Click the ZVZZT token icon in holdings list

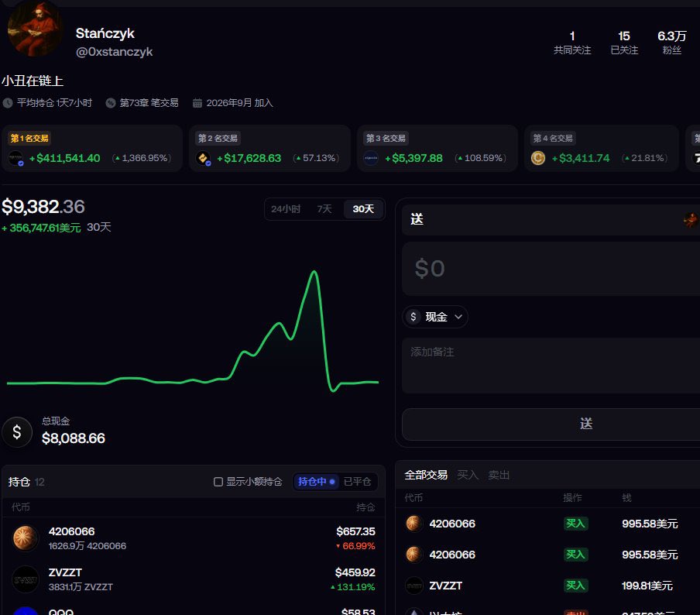(x=26, y=579)
